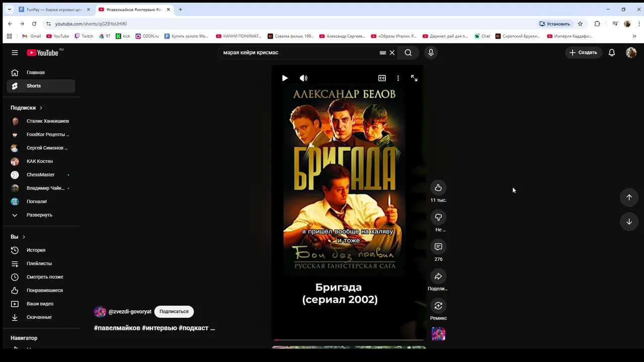Open the Вы section chevron

point(23,237)
